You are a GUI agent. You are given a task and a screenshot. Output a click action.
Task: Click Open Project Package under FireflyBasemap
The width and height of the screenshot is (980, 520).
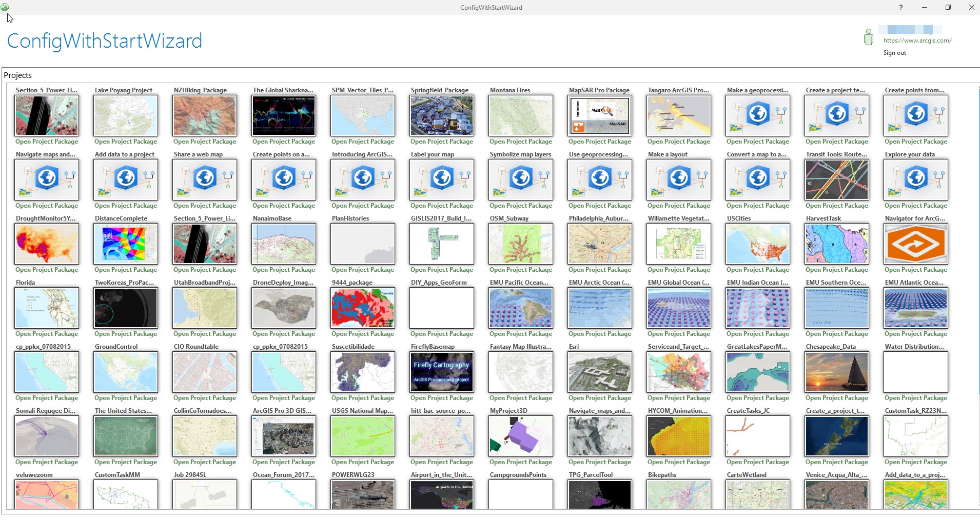click(442, 398)
